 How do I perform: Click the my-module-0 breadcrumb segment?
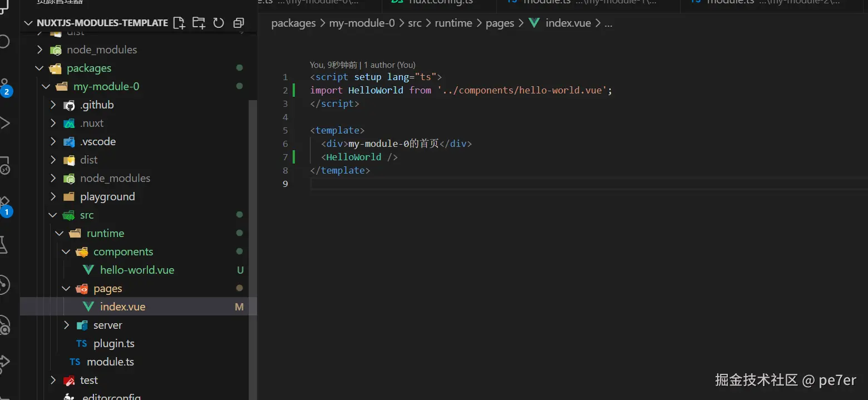(x=362, y=23)
